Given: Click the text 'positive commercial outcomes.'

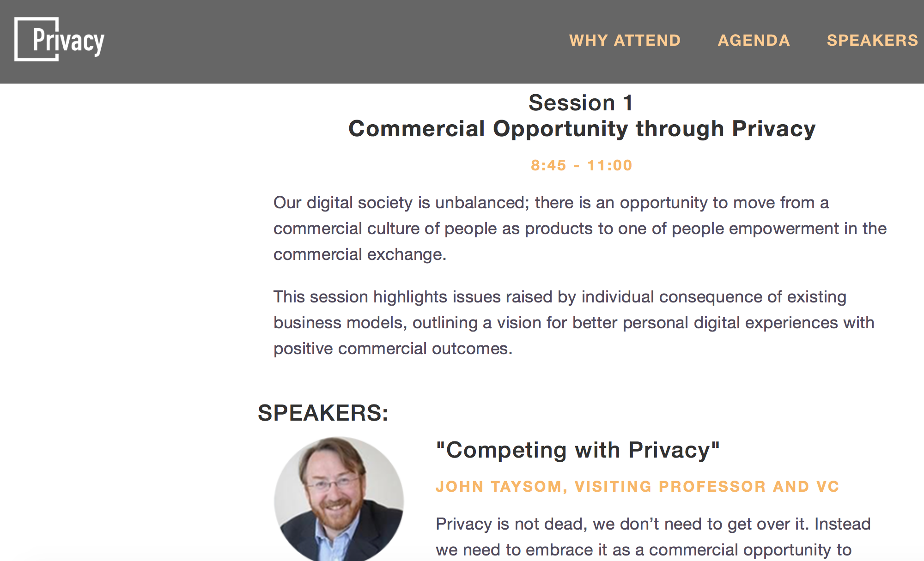Looking at the screenshot, I should [393, 349].
